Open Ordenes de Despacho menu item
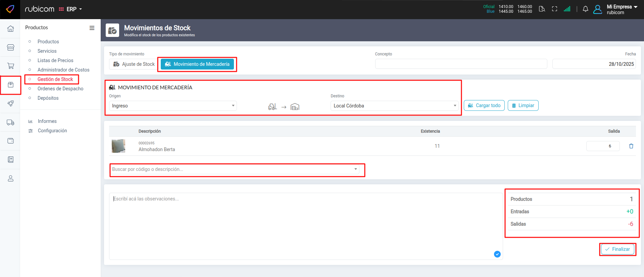The width and height of the screenshot is (644, 277). click(60, 89)
